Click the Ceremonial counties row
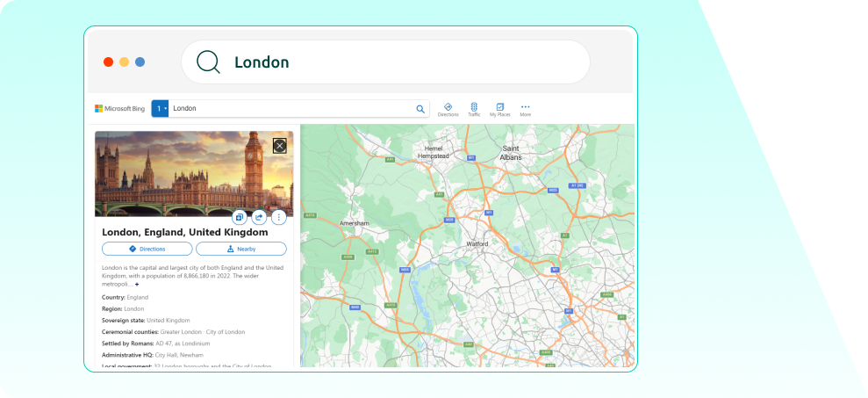This screenshot has height=398, width=868. (x=173, y=332)
